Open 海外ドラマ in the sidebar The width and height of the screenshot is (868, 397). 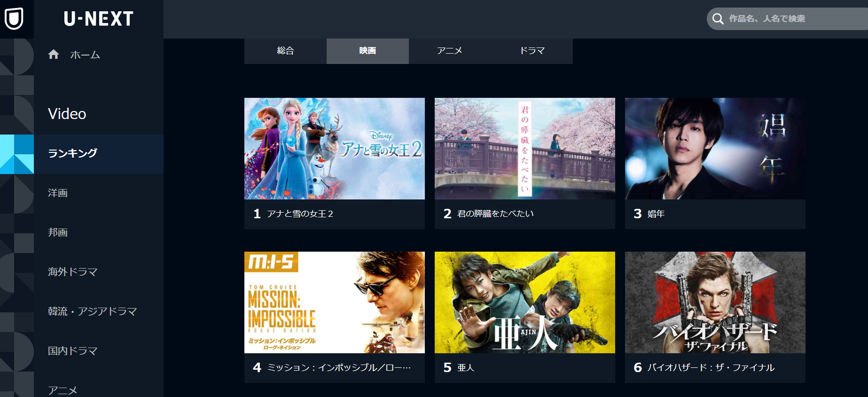(x=99, y=272)
